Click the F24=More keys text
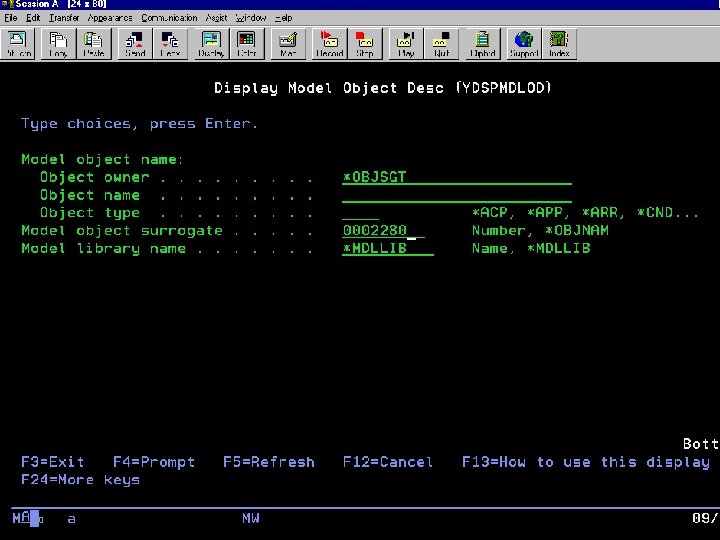This screenshot has width=720, height=540. click(x=80, y=480)
